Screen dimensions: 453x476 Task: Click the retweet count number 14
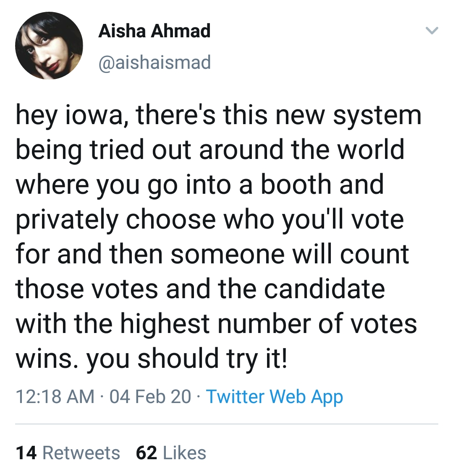[26, 453]
